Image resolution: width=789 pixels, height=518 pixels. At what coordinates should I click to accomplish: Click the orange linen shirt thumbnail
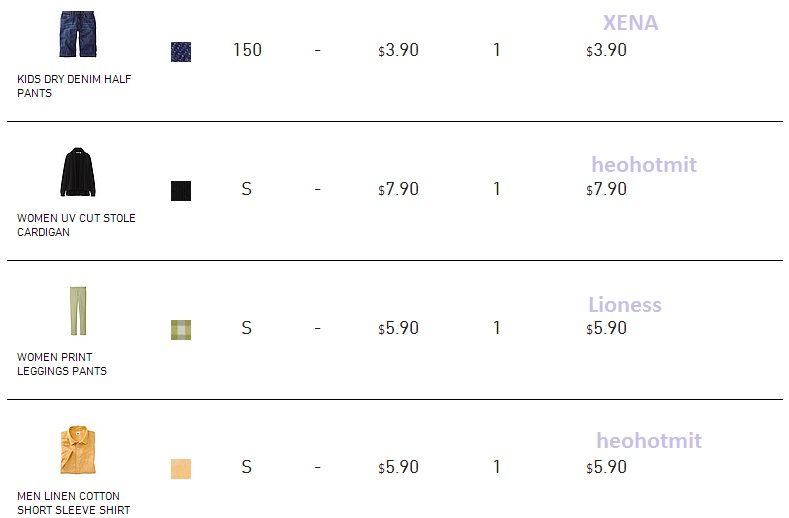(x=77, y=450)
